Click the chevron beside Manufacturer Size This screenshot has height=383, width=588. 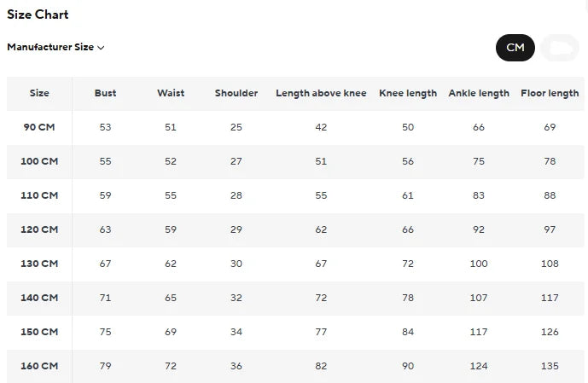point(101,48)
